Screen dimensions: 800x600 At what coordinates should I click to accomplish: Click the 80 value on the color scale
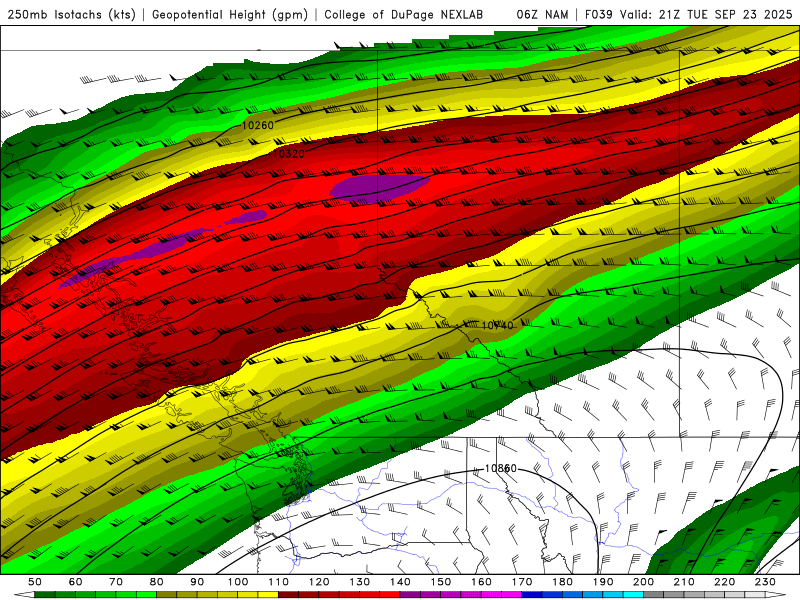tap(156, 582)
